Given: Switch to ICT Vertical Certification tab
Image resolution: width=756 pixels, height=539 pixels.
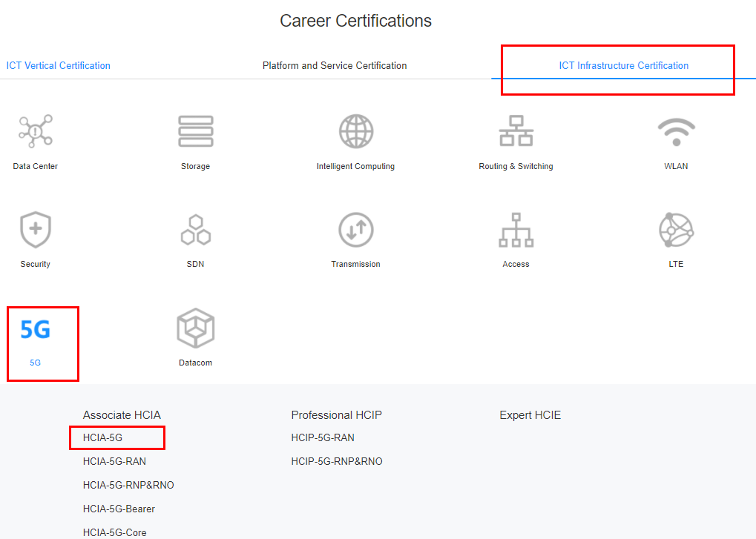Looking at the screenshot, I should point(59,65).
